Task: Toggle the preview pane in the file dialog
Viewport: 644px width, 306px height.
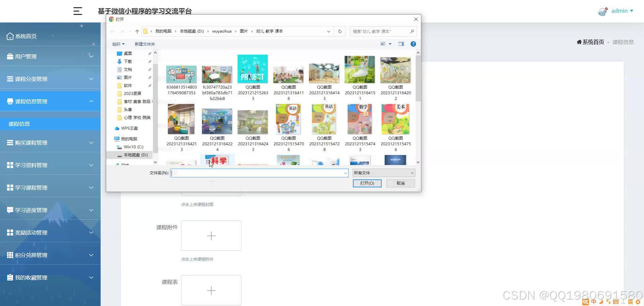Action: click(x=401, y=44)
